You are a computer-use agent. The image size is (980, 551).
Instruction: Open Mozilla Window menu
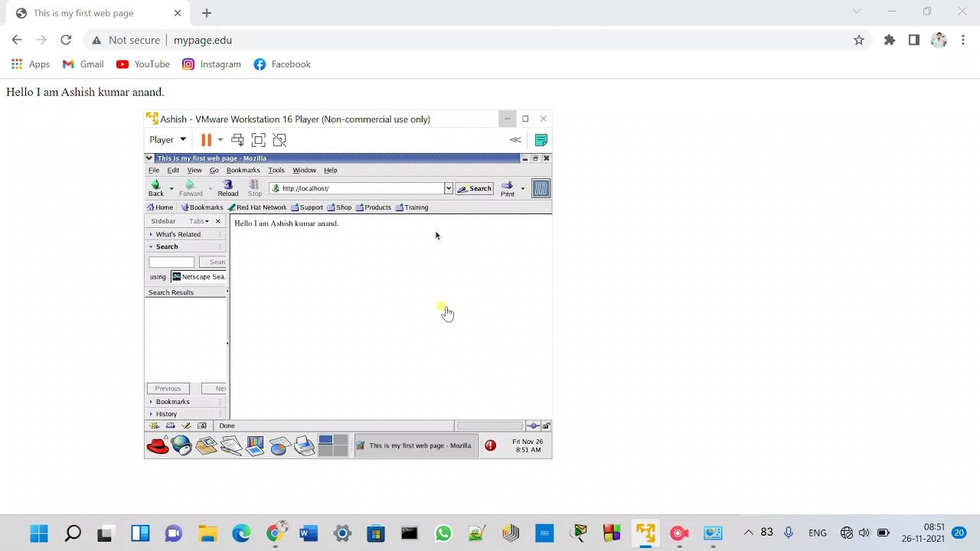click(x=304, y=170)
